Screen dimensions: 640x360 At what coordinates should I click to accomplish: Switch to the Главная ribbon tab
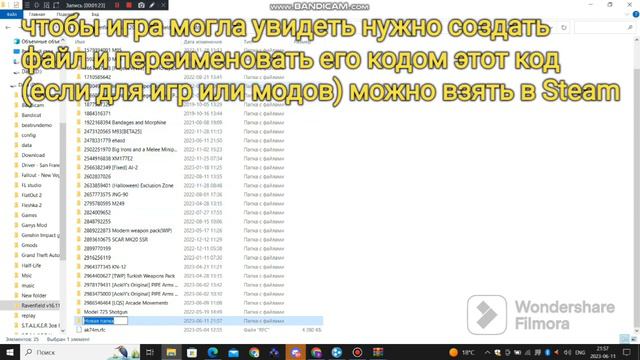(x=37, y=14)
